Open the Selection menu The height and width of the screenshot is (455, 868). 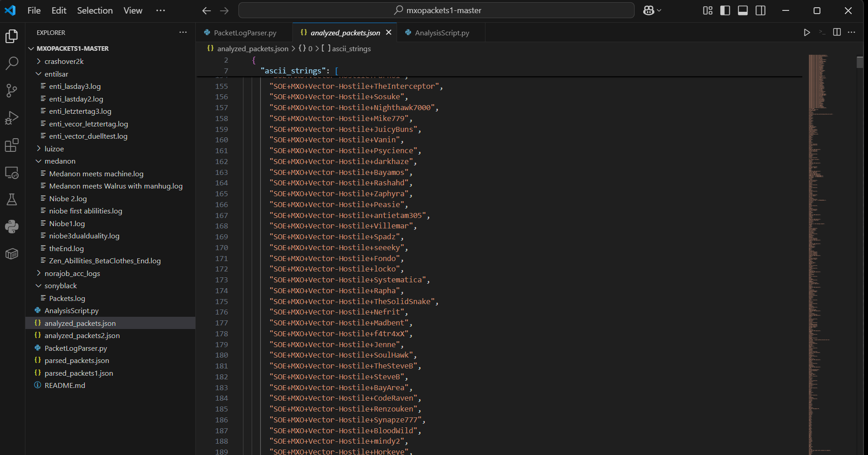(95, 10)
